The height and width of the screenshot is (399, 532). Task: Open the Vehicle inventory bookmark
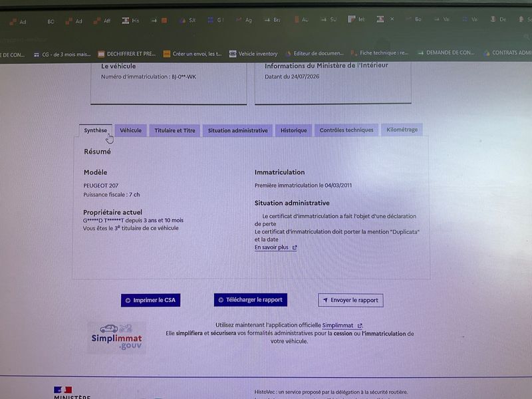click(x=253, y=54)
